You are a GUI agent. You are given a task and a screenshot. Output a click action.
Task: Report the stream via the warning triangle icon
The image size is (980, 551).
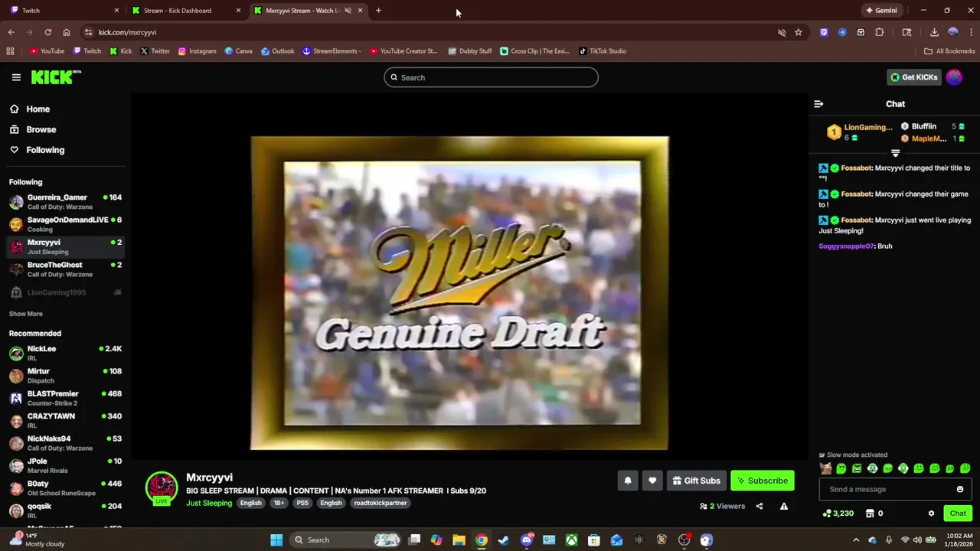[784, 506]
